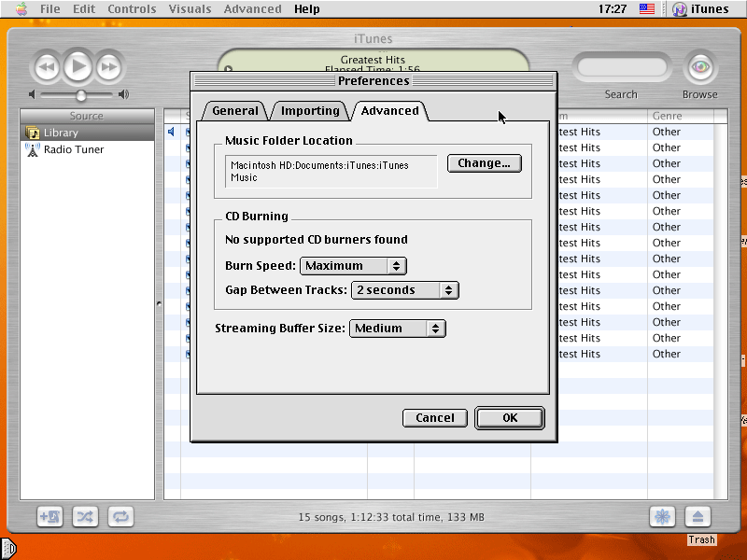The image size is (747, 560).
Task: Click the now playing speaker icon in song list
Action: 172,132
